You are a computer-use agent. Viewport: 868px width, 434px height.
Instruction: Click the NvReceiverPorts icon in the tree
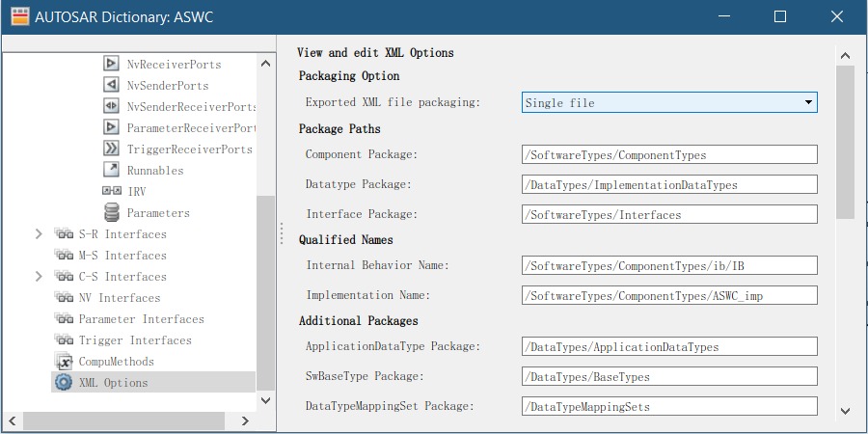pyautogui.click(x=111, y=65)
